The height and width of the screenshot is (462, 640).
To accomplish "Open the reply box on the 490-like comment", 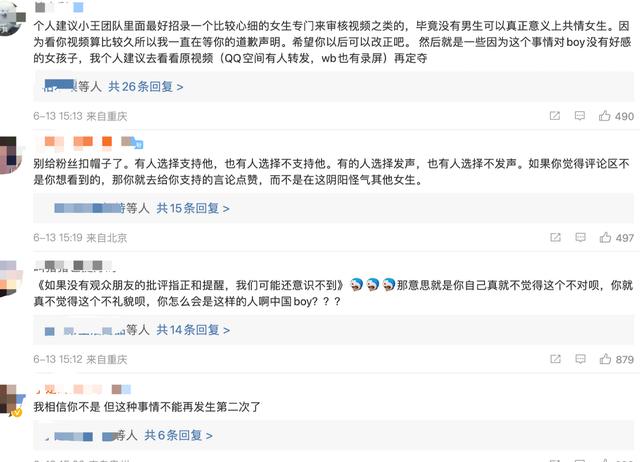I will coord(580,116).
